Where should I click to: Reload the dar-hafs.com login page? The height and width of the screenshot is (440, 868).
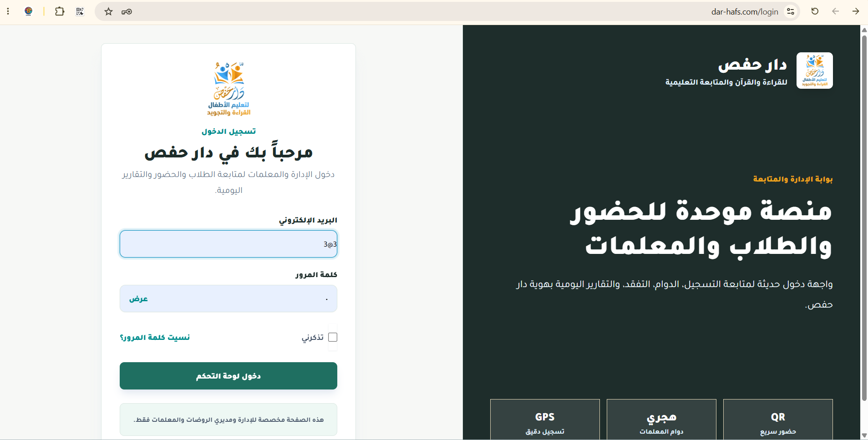(x=815, y=11)
